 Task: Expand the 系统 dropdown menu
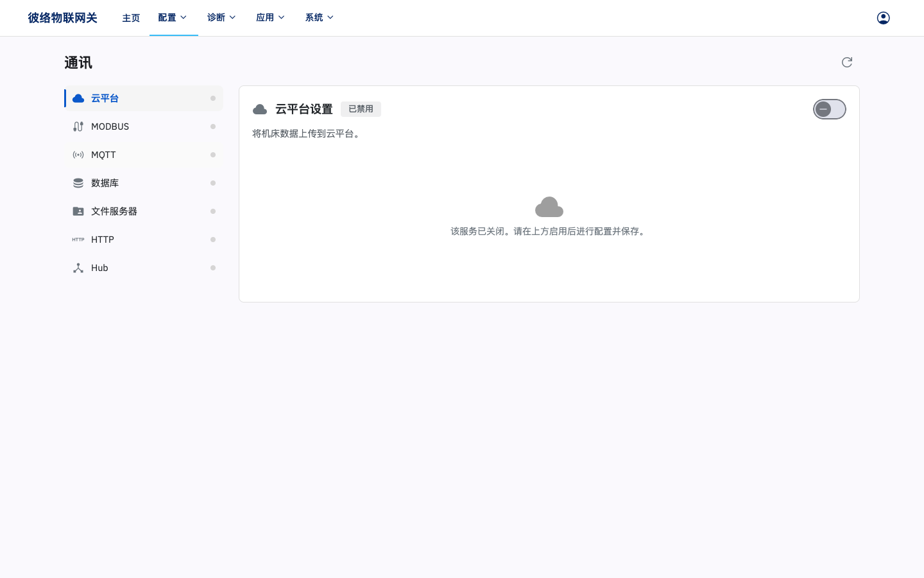coord(320,18)
